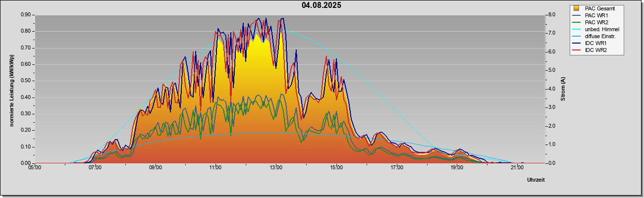
Task: Click the Strom (A) axis title
Action: point(563,89)
